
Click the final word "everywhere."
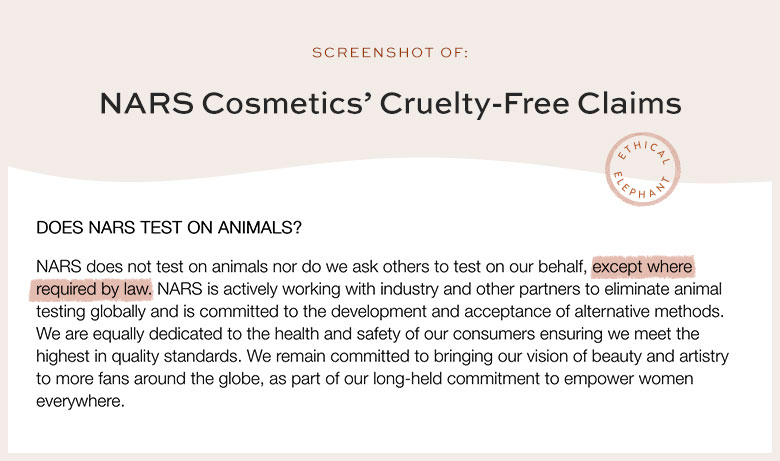(x=78, y=400)
